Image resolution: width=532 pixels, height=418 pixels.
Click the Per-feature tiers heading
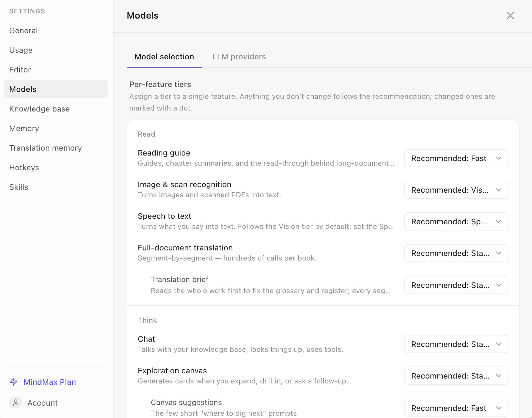click(x=160, y=84)
